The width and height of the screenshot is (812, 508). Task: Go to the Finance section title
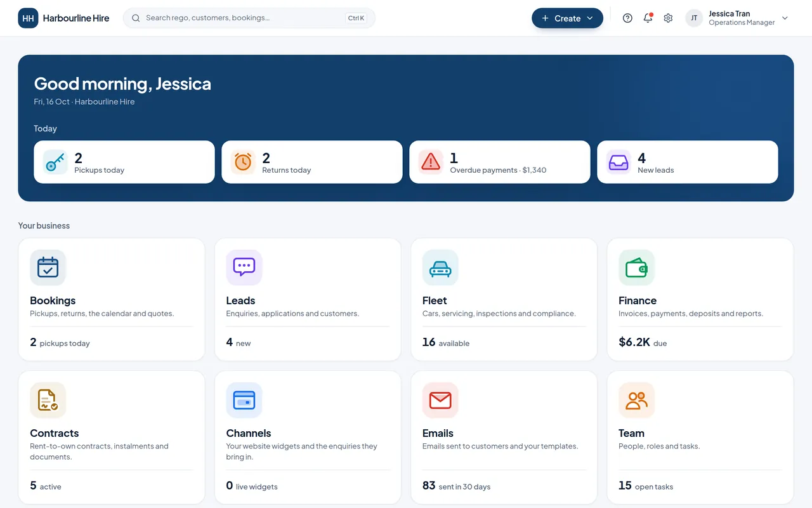(x=638, y=300)
